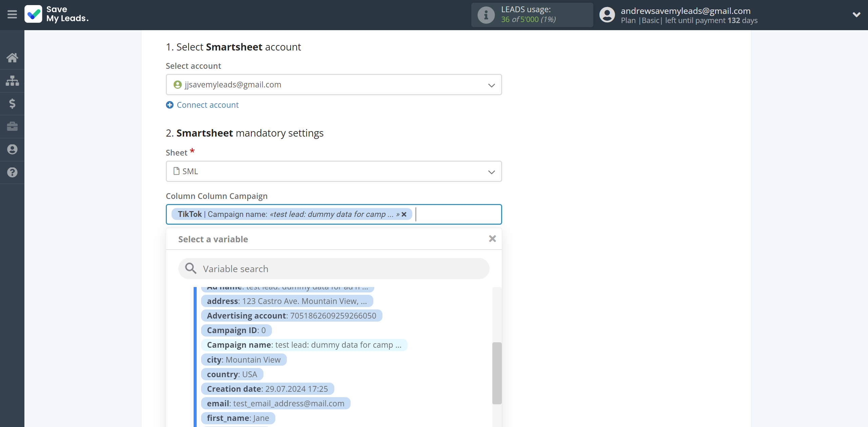Select the country USA variable
The height and width of the screenshot is (427, 868).
click(x=232, y=374)
